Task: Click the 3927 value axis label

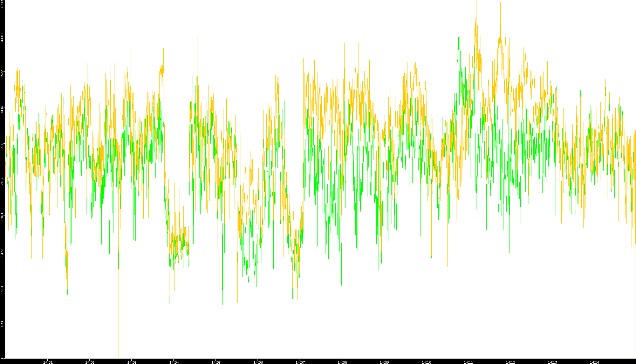Action: coord(2,74)
